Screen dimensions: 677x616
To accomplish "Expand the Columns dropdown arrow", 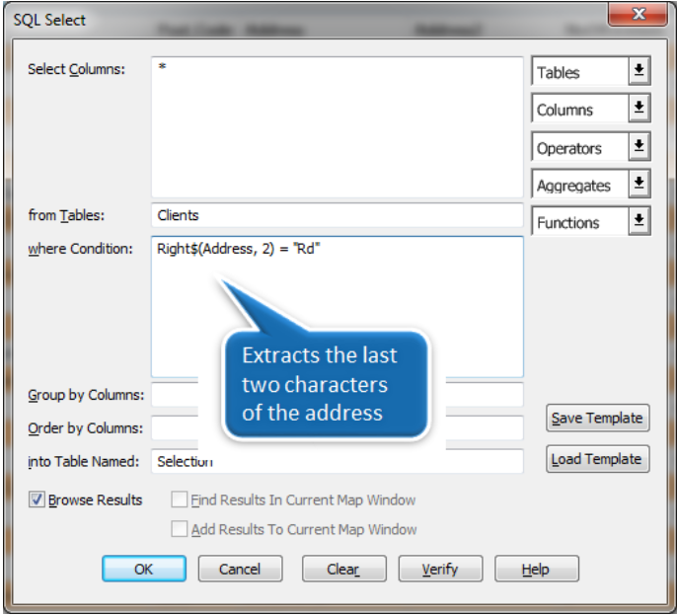I will (x=639, y=109).
